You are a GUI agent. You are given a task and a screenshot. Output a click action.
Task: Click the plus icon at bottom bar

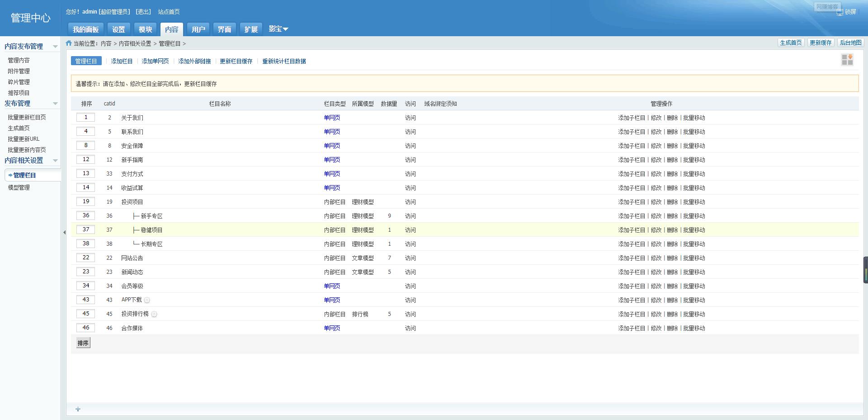[x=78, y=409]
